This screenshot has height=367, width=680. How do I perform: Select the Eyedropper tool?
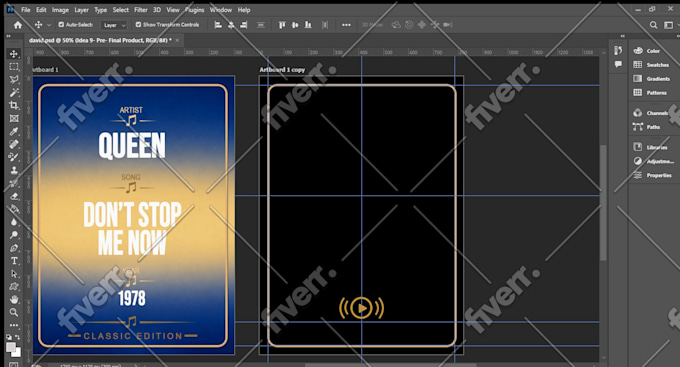[14, 131]
